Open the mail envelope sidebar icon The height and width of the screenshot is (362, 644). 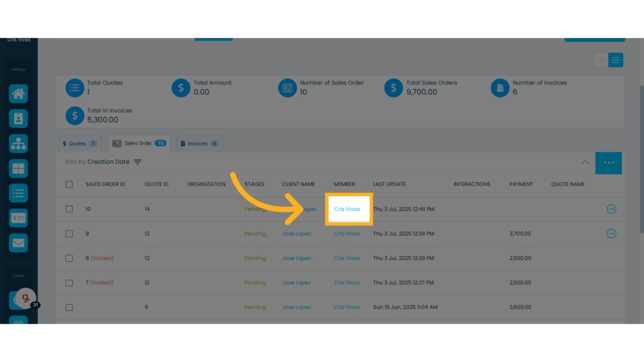click(x=18, y=243)
